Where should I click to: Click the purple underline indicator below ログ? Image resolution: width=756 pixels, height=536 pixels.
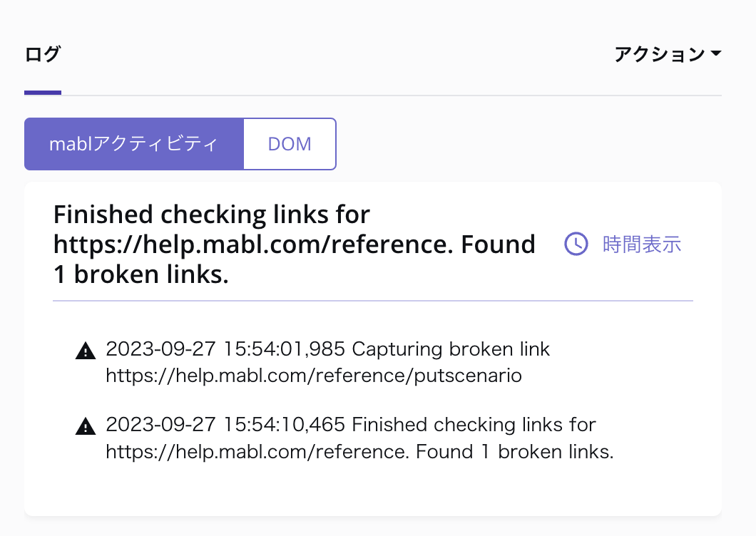43,91
